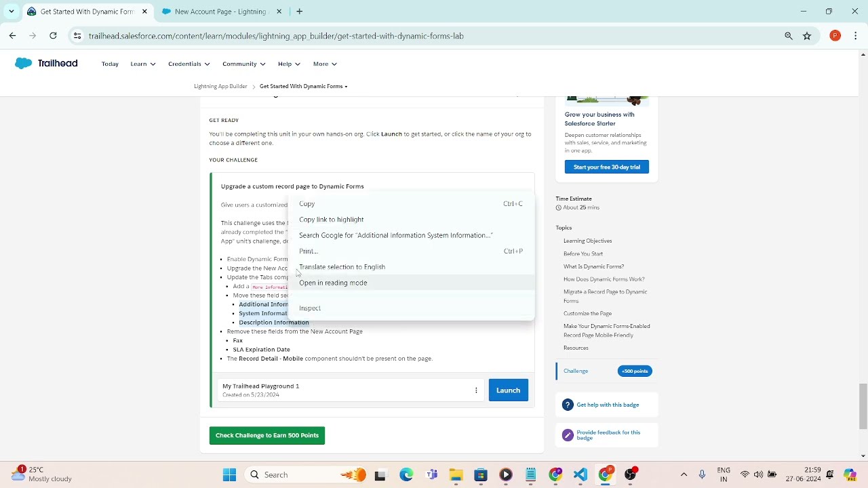Click Check Challenge to Earn 500 Points
Image resolution: width=868 pixels, height=488 pixels.
point(267,435)
